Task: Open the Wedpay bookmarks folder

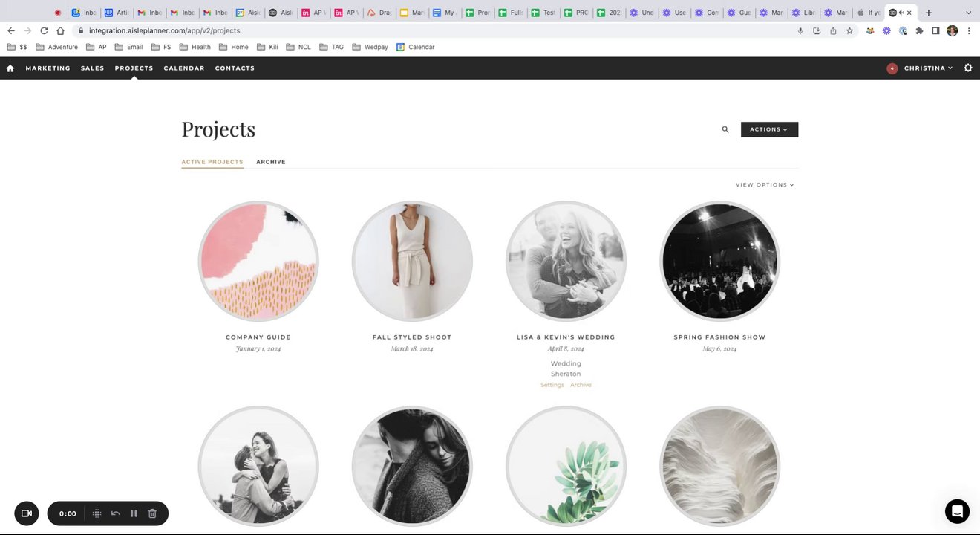Action: [370, 47]
